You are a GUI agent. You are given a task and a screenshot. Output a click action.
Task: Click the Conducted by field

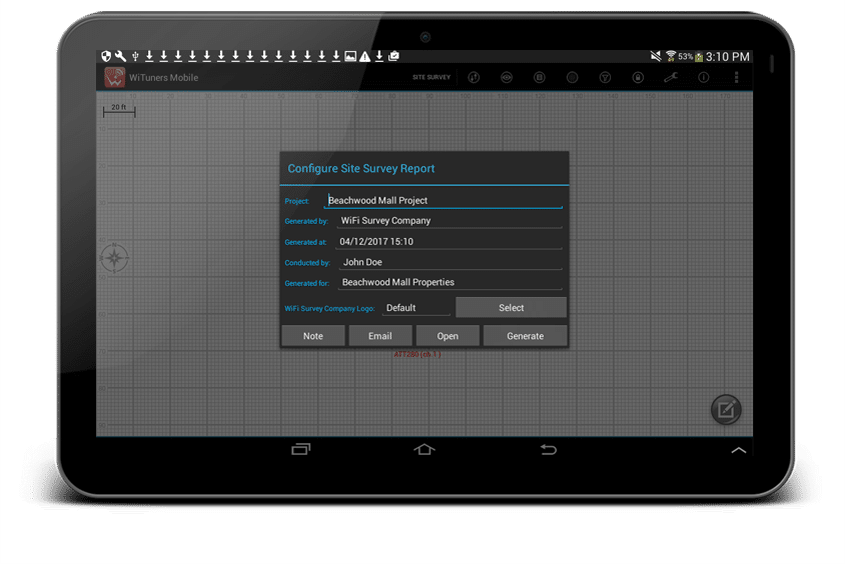coord(449,262)
